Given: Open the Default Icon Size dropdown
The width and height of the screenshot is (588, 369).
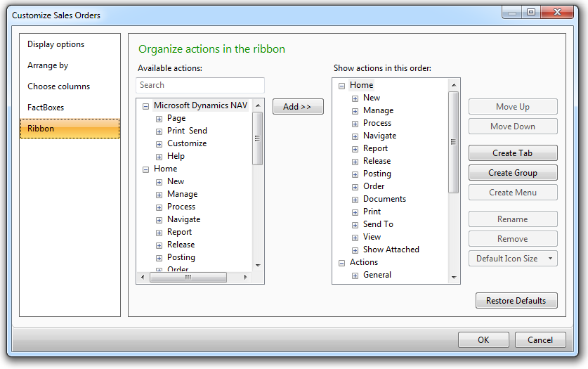Looking at the screenshot, I should [x=513, y=259].
